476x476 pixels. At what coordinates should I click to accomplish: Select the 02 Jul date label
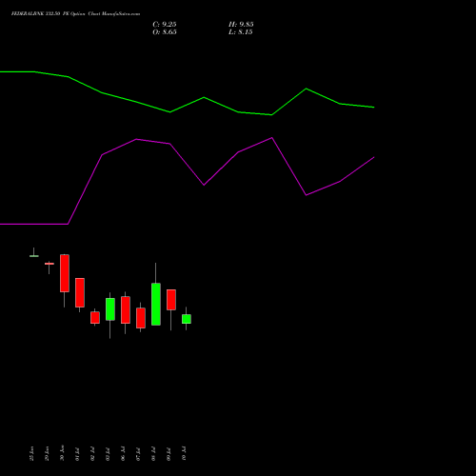92,454
